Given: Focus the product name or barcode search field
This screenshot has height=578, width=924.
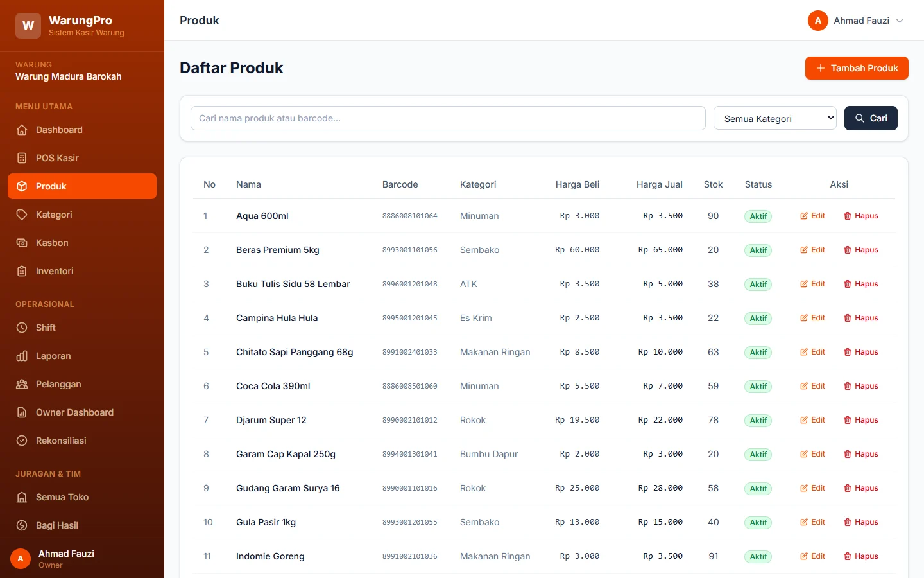Looking at the screenshot, I should tap(448, 118).
